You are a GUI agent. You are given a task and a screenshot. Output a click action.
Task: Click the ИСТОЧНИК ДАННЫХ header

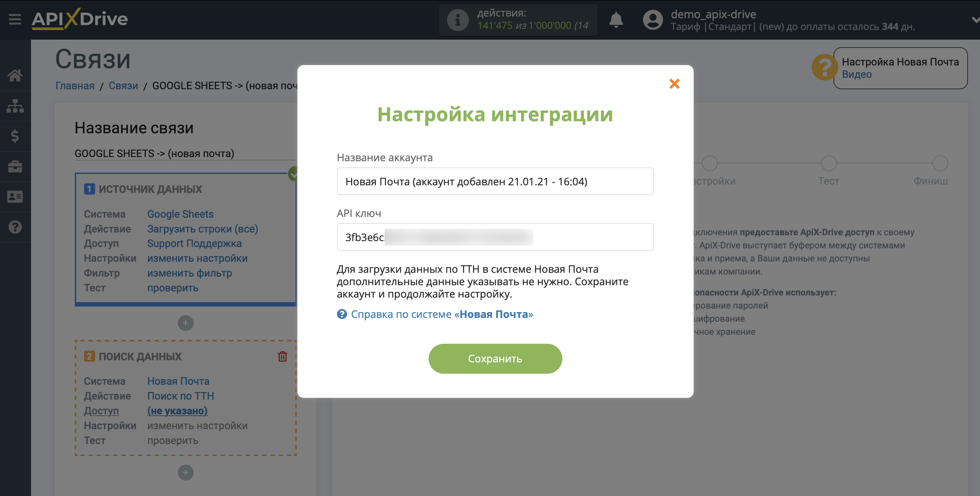click(150, 189)
